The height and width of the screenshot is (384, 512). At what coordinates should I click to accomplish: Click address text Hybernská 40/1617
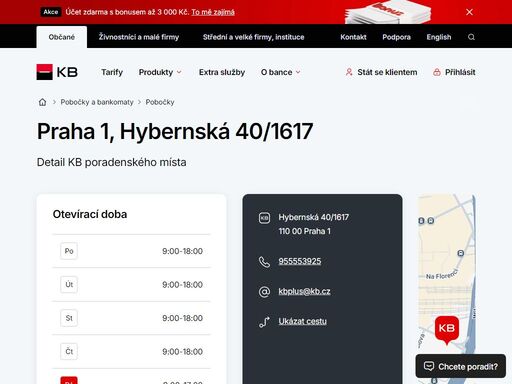(313, 217)
